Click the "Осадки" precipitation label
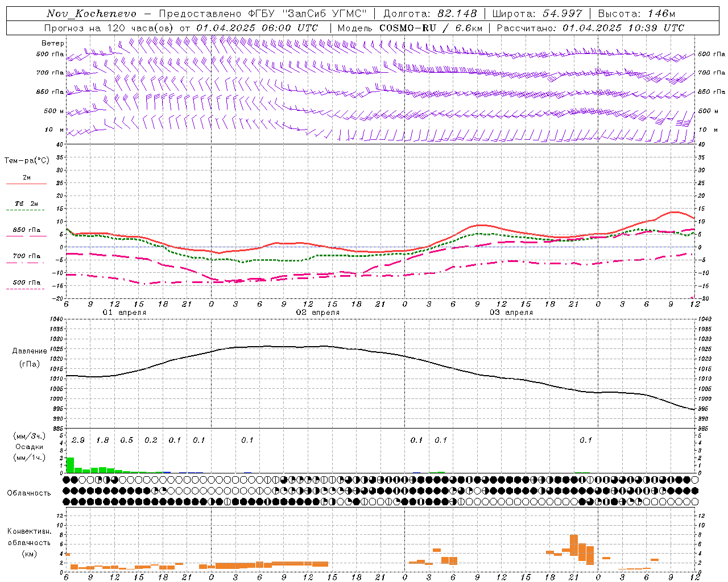 tap(29, 447)
